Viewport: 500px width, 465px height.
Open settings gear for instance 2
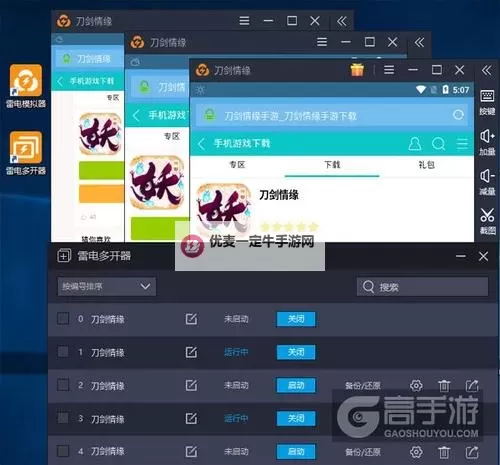(x=416, y=386)
